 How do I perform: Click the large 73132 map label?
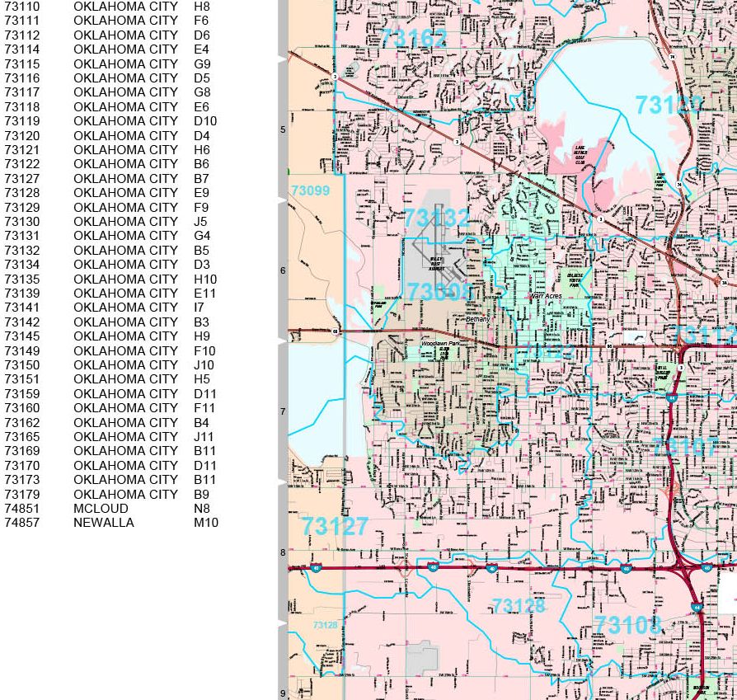click(436, 218)
